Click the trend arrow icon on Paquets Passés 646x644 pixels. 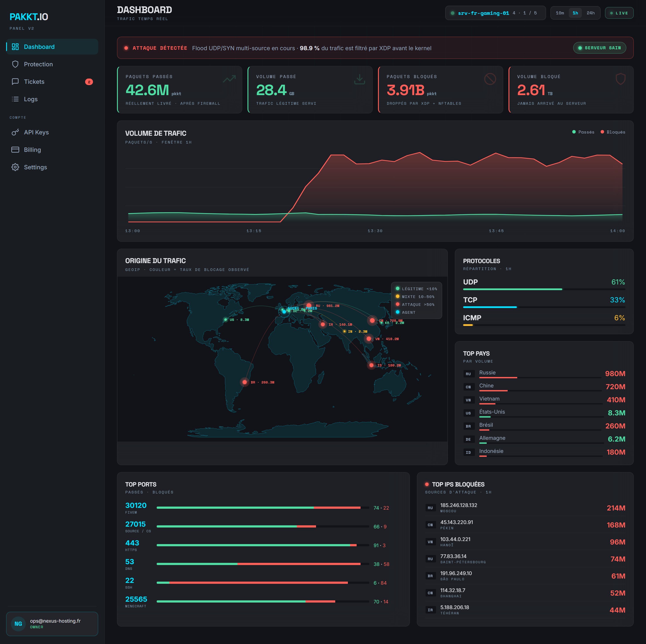pyautogui.click(x=229, y=79)
